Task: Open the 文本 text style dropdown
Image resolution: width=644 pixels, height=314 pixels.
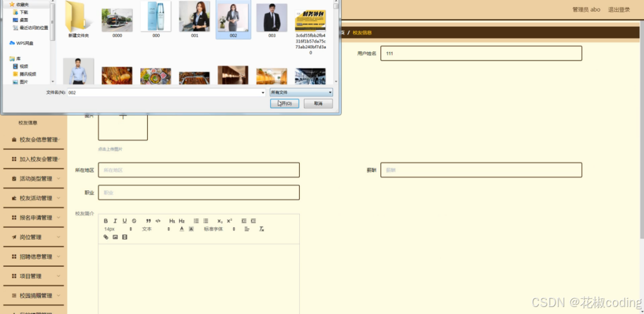Action: 155,229
